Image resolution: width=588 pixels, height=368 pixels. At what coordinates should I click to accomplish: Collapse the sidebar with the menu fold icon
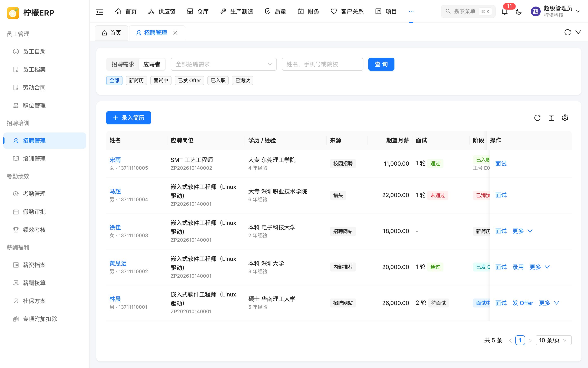point(100,11)
